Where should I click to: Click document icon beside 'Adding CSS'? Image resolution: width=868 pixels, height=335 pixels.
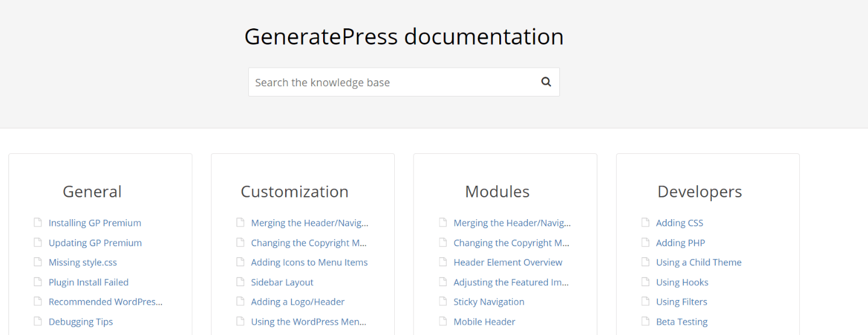646,222
